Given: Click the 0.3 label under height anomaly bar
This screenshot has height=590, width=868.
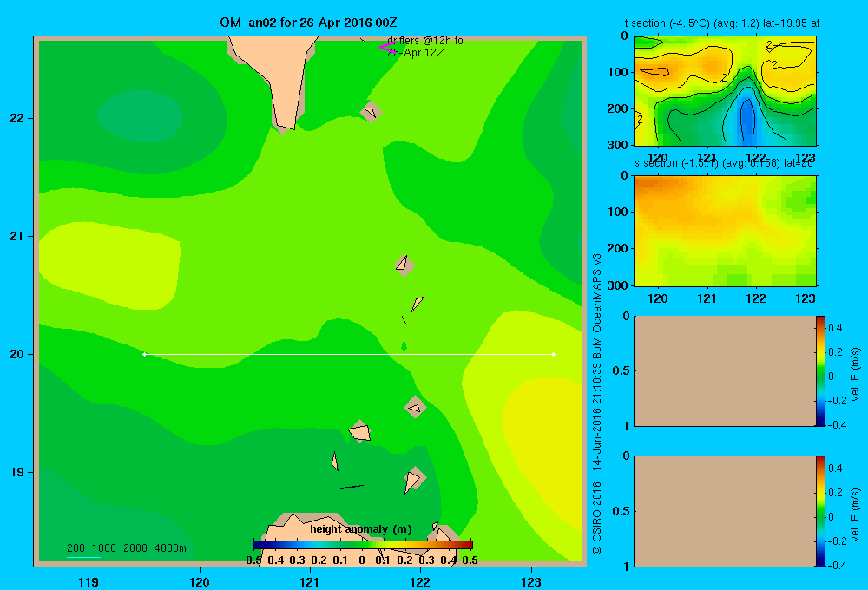Looking at the screenshot, I should pos(427,560).
